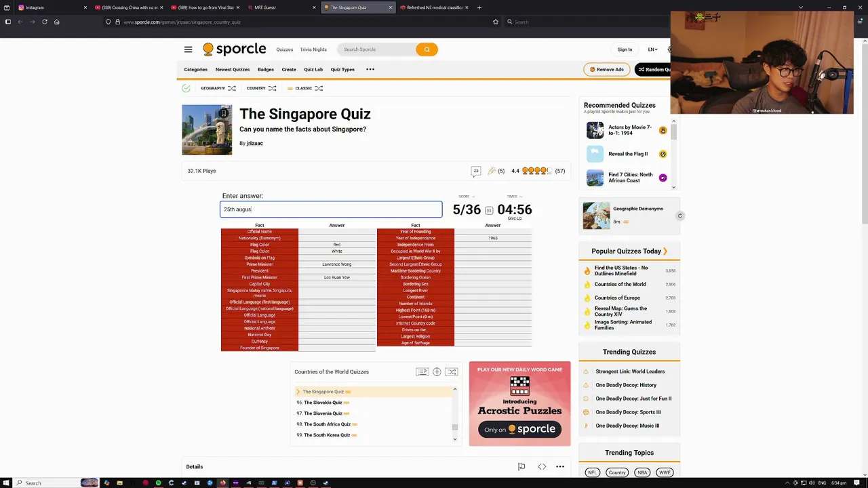This screenshot has width=868, height=488.
Task: Click in the Enter answer input field
Action: point(331,209)
